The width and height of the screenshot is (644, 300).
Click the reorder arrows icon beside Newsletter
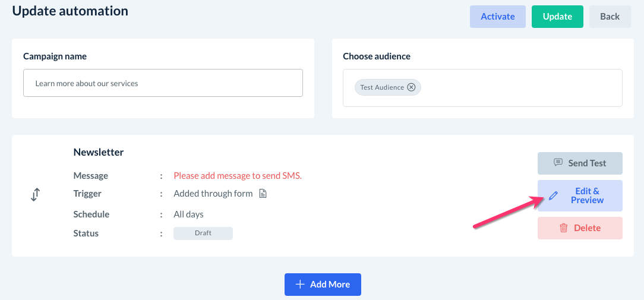(35, 194)
